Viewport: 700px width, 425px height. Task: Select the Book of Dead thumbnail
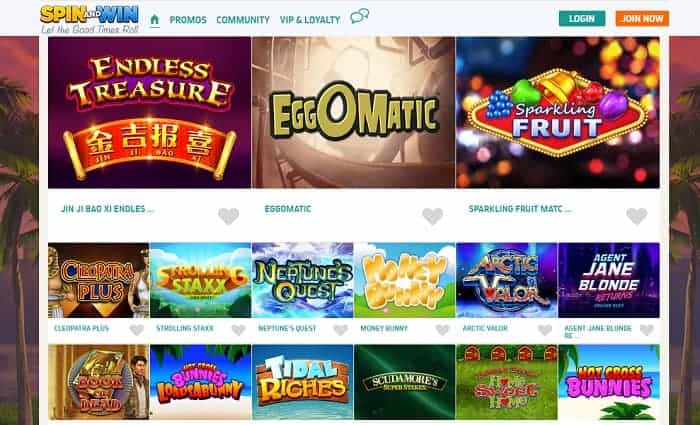98,382
